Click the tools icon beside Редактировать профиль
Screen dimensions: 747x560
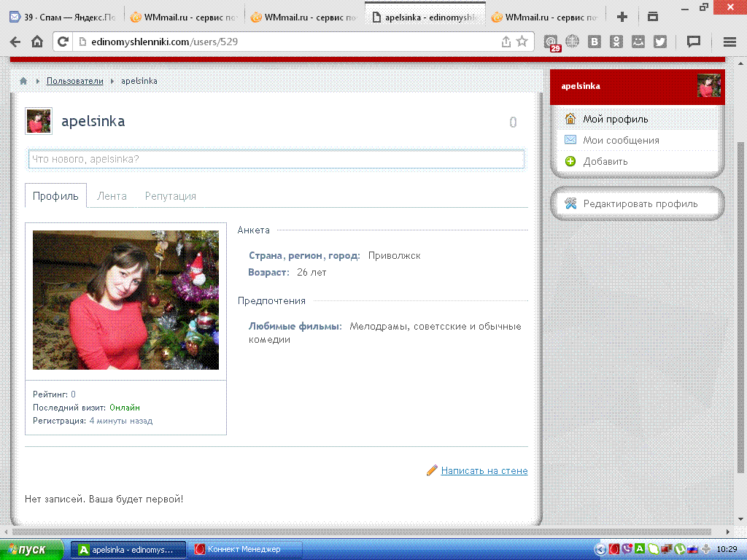(570, 203)
